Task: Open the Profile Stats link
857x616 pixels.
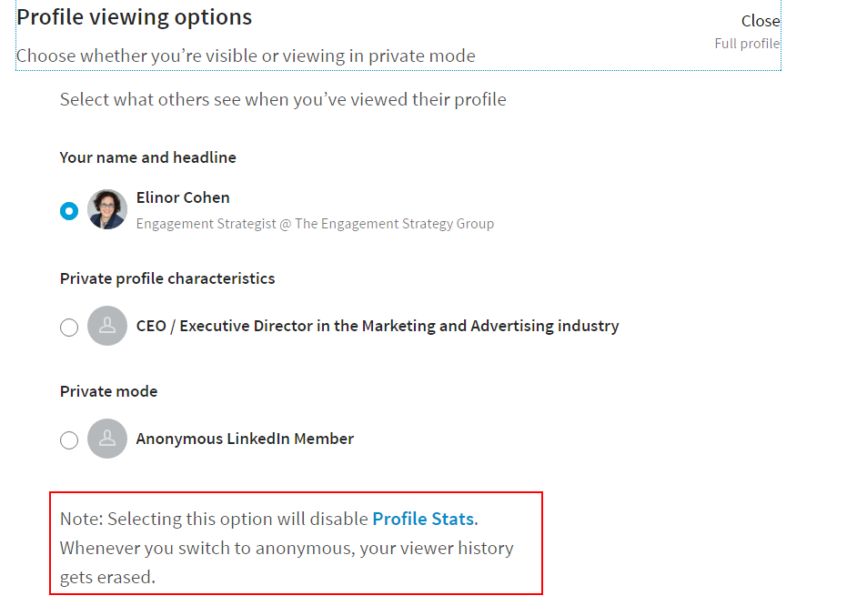Action: tap(423, 519)
